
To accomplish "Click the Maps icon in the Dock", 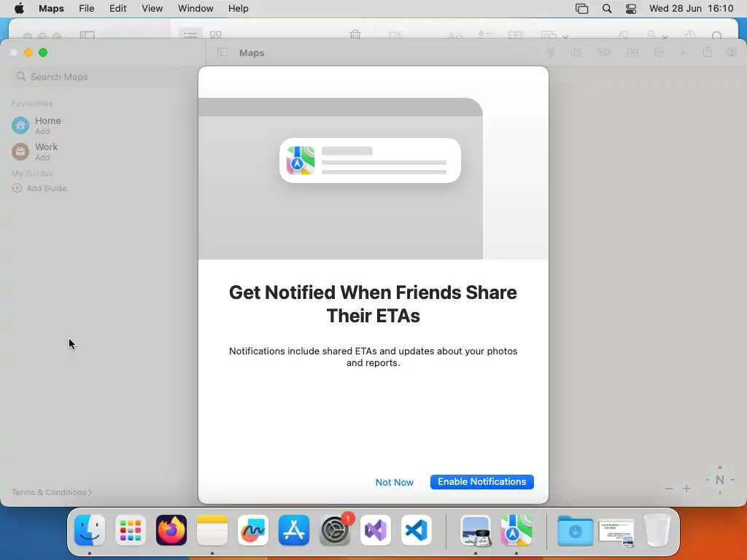I will coord(516,530).
